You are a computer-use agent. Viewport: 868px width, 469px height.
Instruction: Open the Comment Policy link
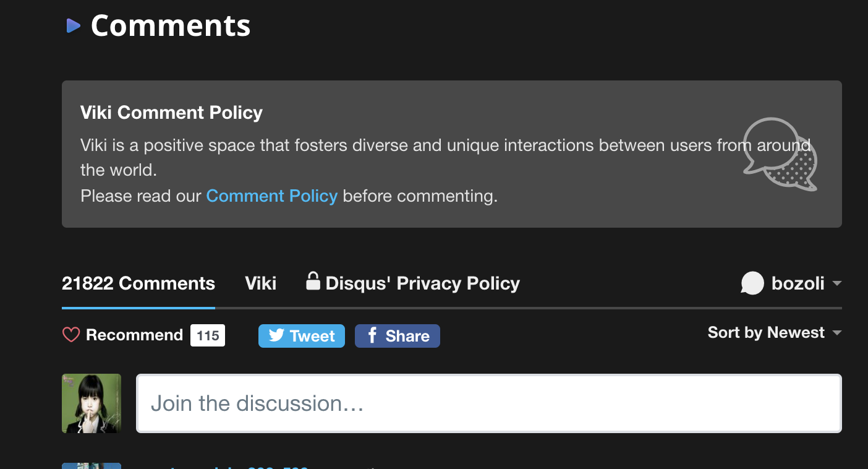coord(271,196)
